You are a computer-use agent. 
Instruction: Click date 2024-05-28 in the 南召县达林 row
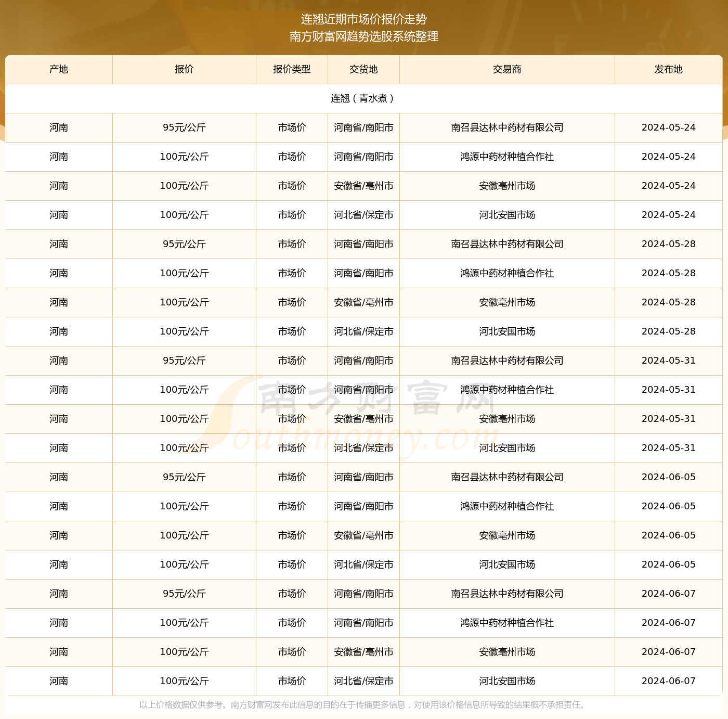click(668, 244)
